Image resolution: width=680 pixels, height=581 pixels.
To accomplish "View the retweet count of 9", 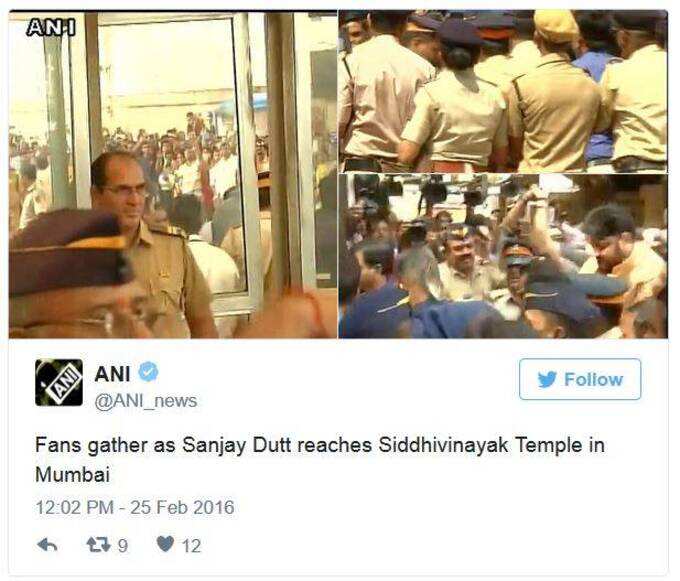I will coord(123,545).
